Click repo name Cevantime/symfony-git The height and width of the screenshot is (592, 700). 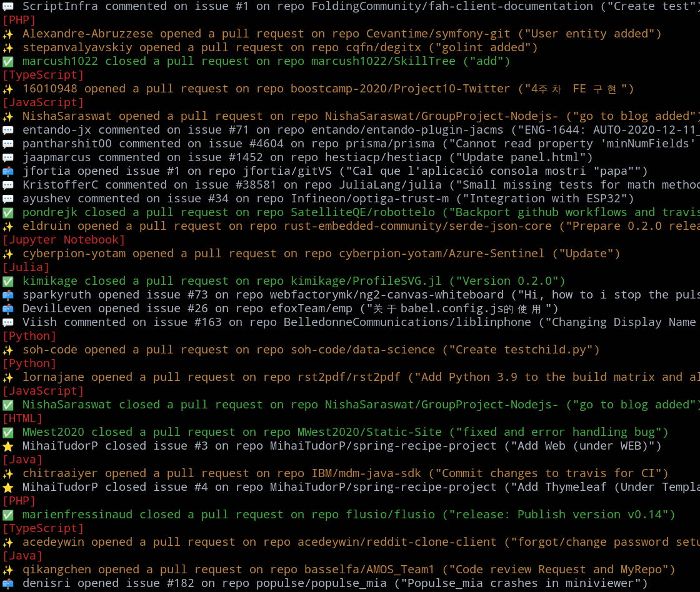point(438,34)
